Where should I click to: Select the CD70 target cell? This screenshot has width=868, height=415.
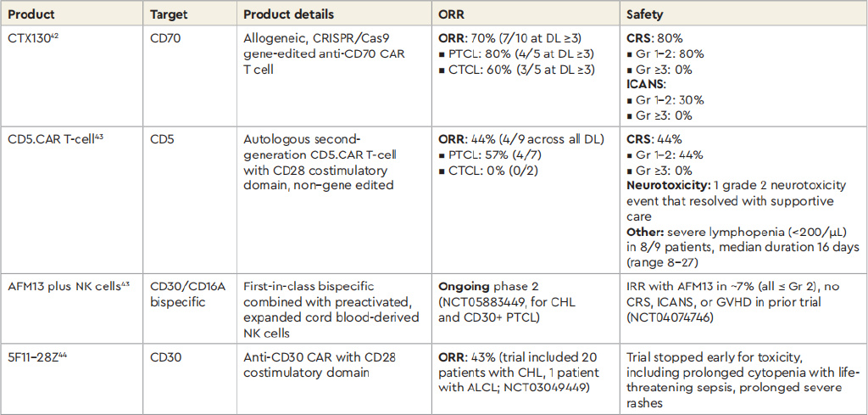(x=165, y=38)
